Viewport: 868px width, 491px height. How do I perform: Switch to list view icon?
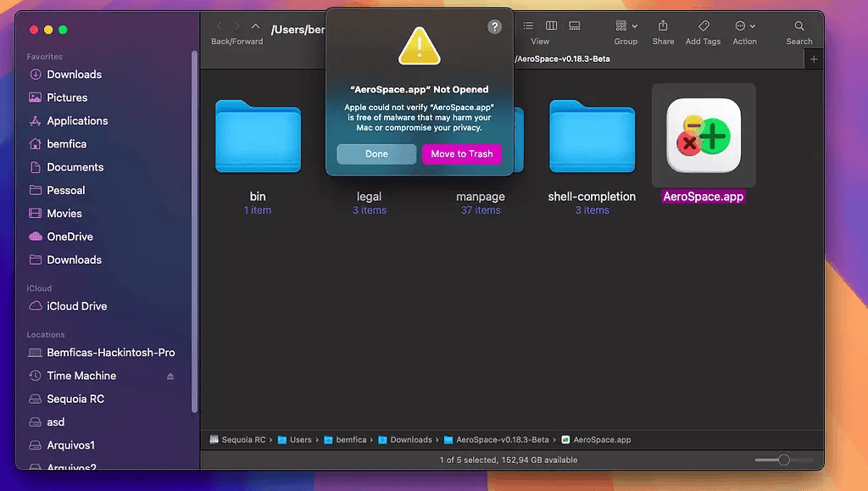click(529, 26)
